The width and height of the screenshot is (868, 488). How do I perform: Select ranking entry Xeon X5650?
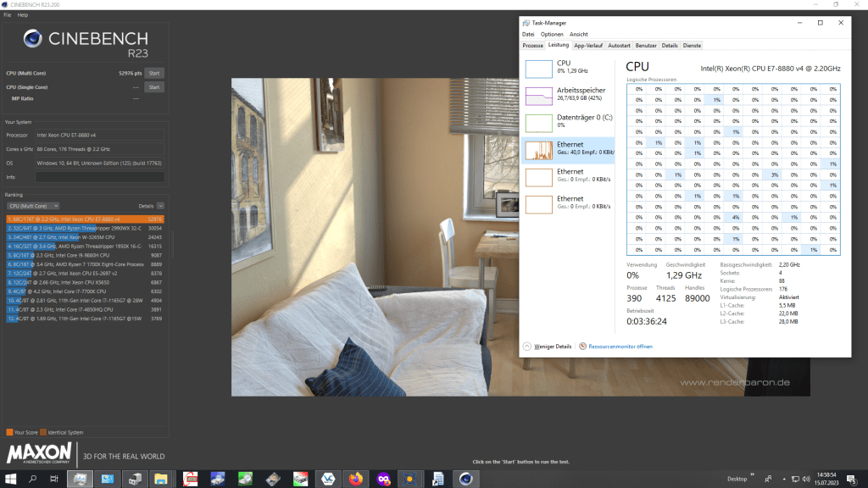86,282
